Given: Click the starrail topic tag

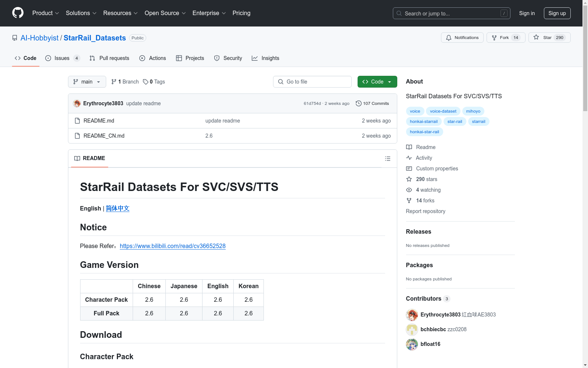Looking at the screenshot, I should (479, 121).
